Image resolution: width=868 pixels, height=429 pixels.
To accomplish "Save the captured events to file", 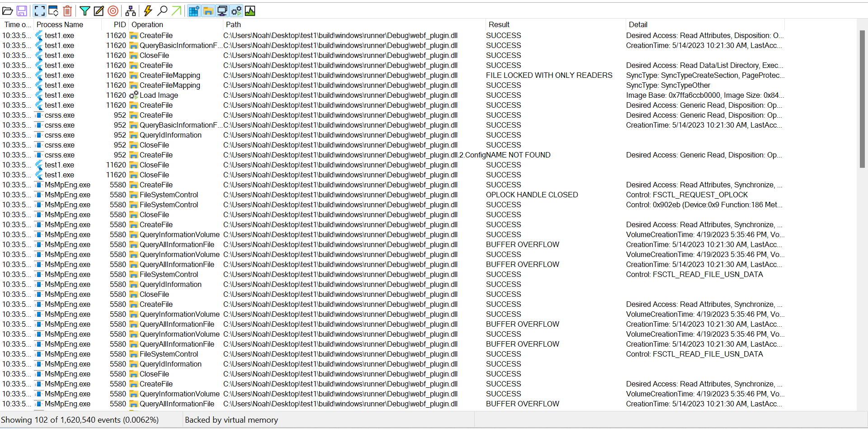I will pos(21,11).
